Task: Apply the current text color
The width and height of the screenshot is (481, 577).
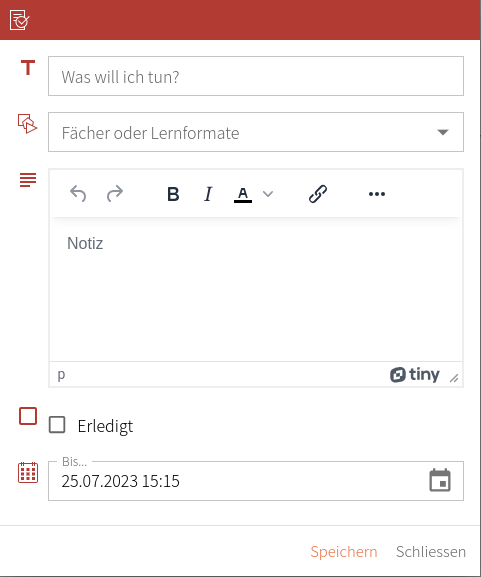Action: click(x=243, y=194)
